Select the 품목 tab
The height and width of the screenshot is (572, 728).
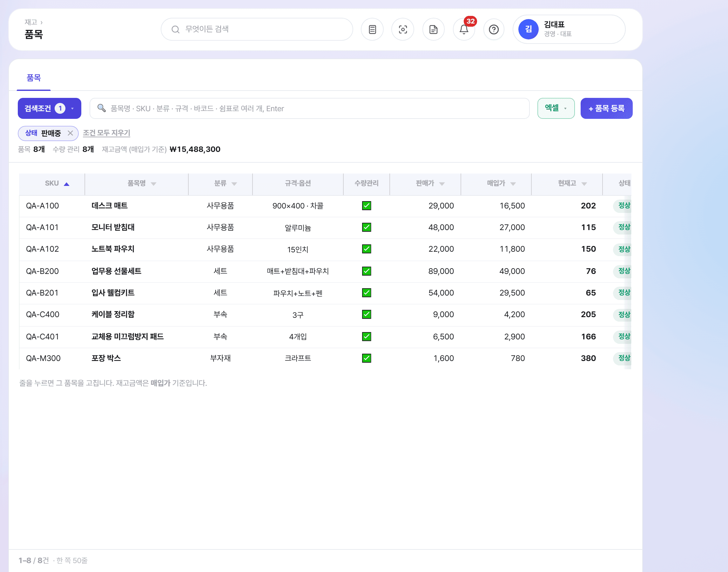click(34, 78)
